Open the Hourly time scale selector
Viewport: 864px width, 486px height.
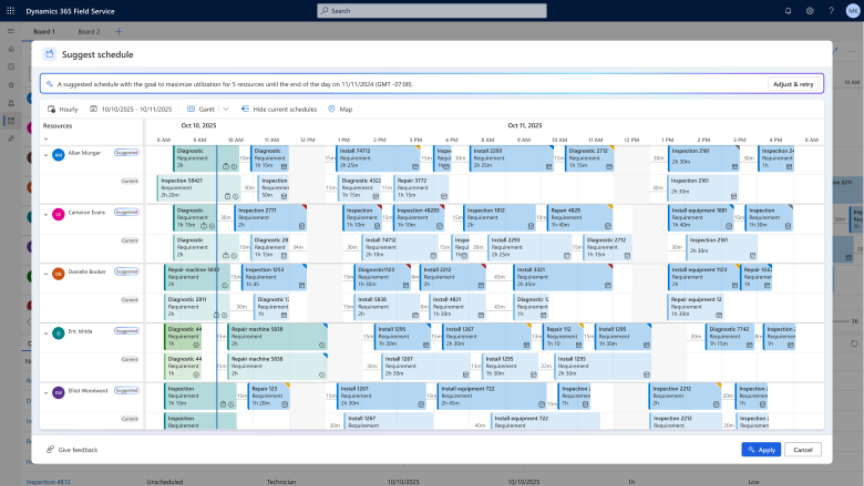click(x=62, y=109)
